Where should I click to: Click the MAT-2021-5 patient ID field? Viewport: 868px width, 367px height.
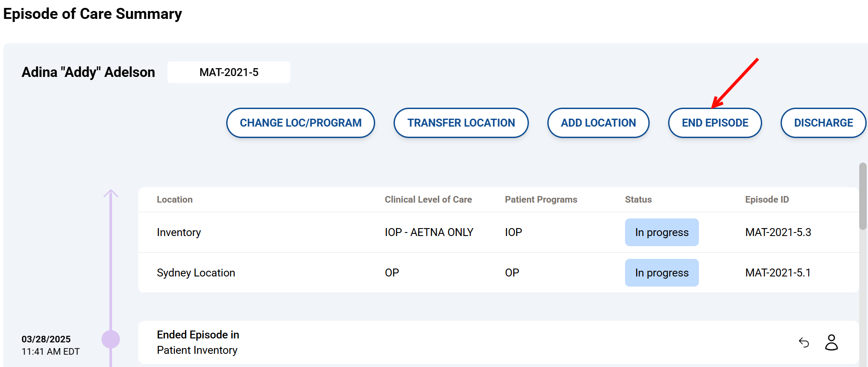pos(229,72)
